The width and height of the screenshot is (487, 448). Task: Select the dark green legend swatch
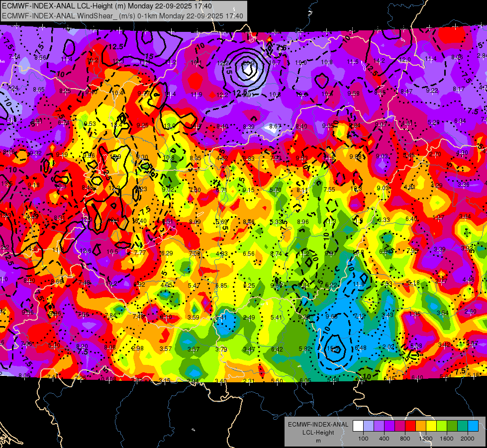coord(452,426)
